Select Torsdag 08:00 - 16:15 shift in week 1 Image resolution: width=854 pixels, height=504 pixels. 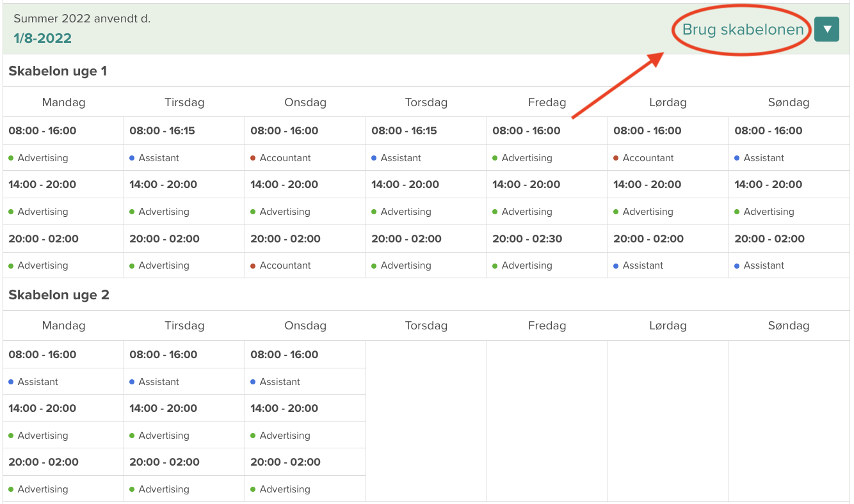tap(404, 130)
